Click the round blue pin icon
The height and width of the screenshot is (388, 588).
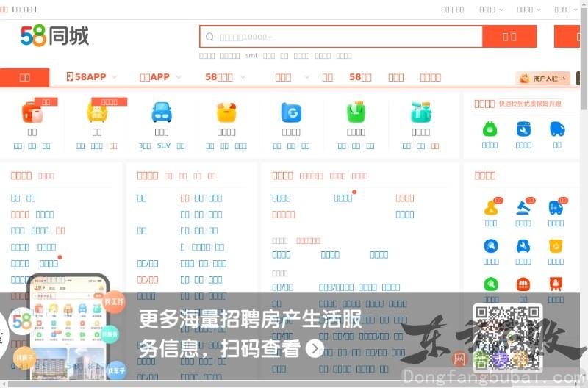point(491,246)
